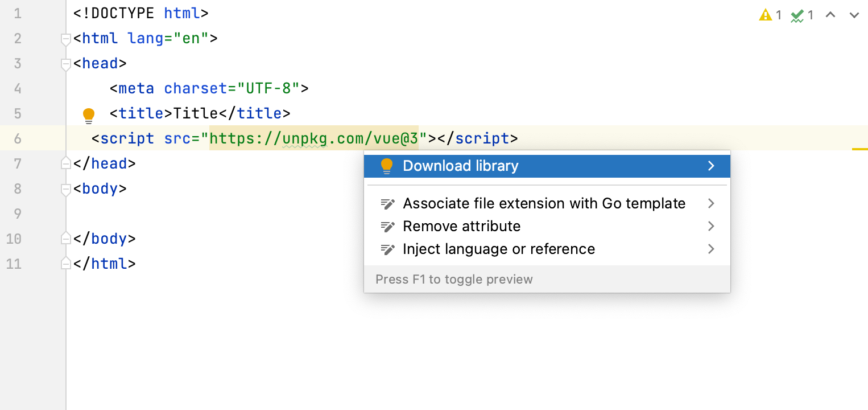Click the warning count showing 1
Screen dimensions: 868x410
pyautogui.click(x=779, y=15)
